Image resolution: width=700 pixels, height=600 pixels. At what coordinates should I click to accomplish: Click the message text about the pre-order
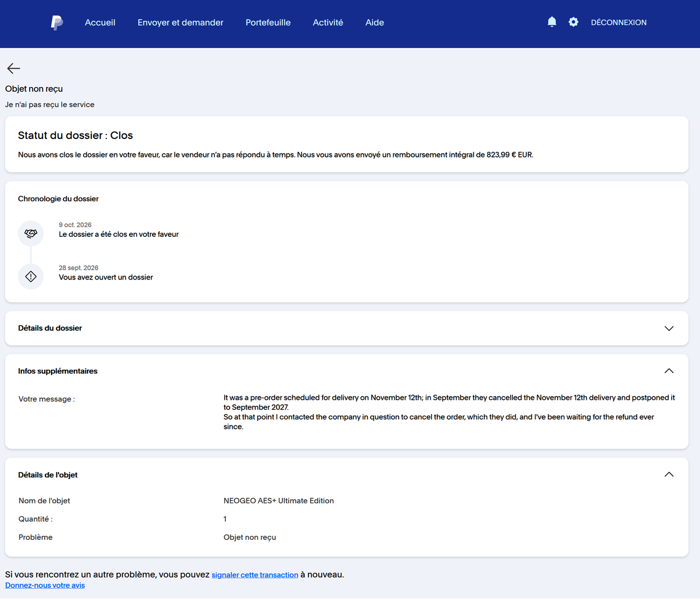[x=449, y=412]
